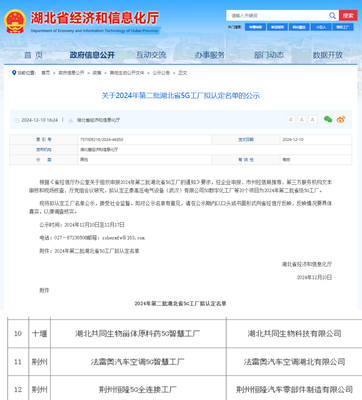Click 湖北省经济和信息化厅 site title
The width and height of the screenshot is (362, 400).
coord(95,18)
